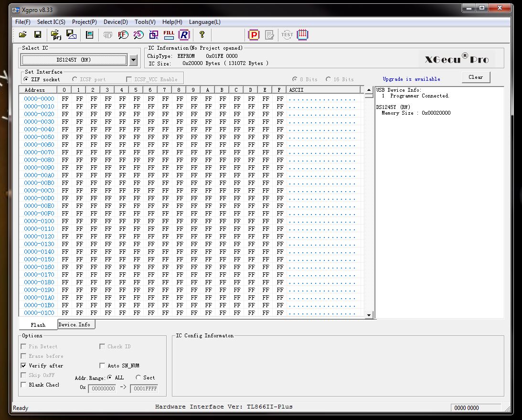Image resolution: width=522 pixels, height=420 pixels.
Task: Click the FILL buffer icon
Action: (x=169, y=34)
